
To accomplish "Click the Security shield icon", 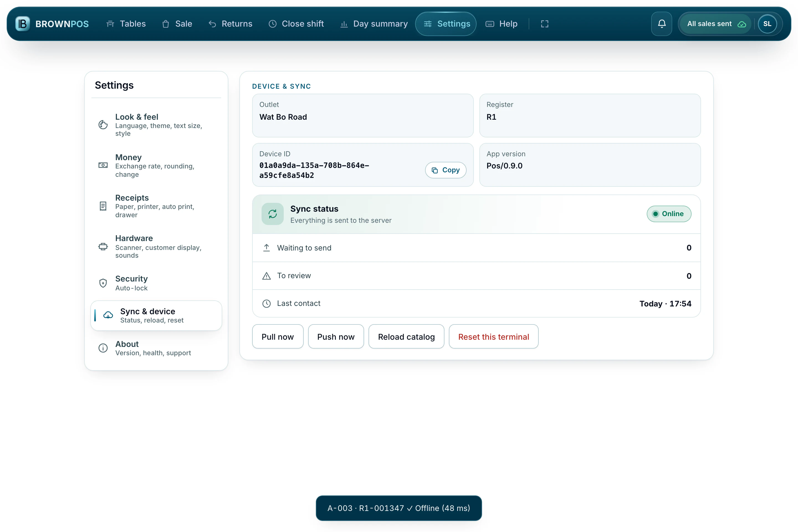I will point(103,283).
